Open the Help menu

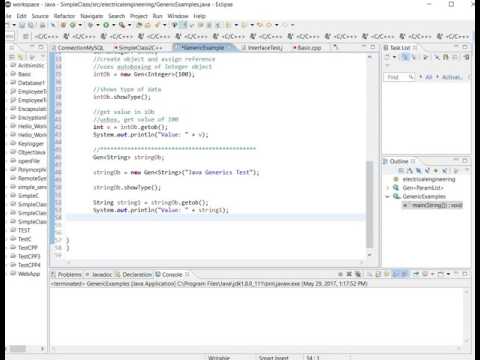199,16
